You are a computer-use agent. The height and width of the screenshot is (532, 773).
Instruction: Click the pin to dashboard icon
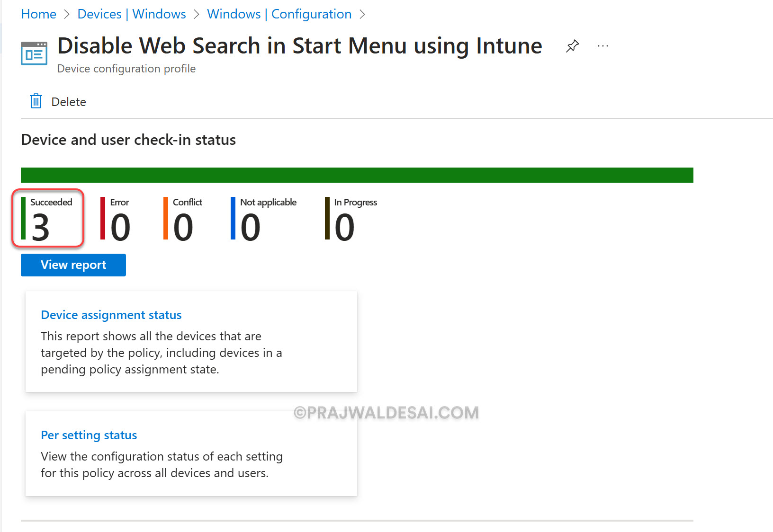tap(572, 46)
